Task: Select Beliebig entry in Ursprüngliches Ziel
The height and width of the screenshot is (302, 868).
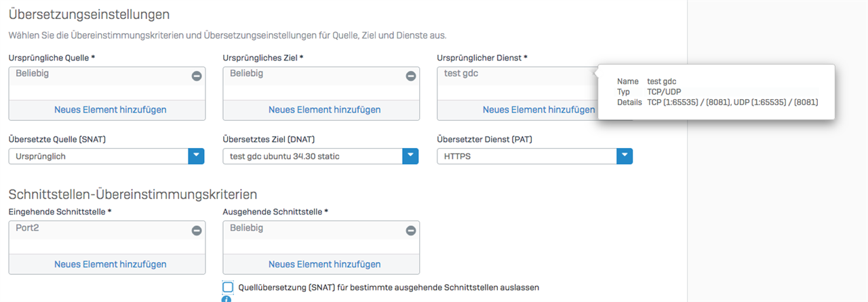Action: pos(247,73)
